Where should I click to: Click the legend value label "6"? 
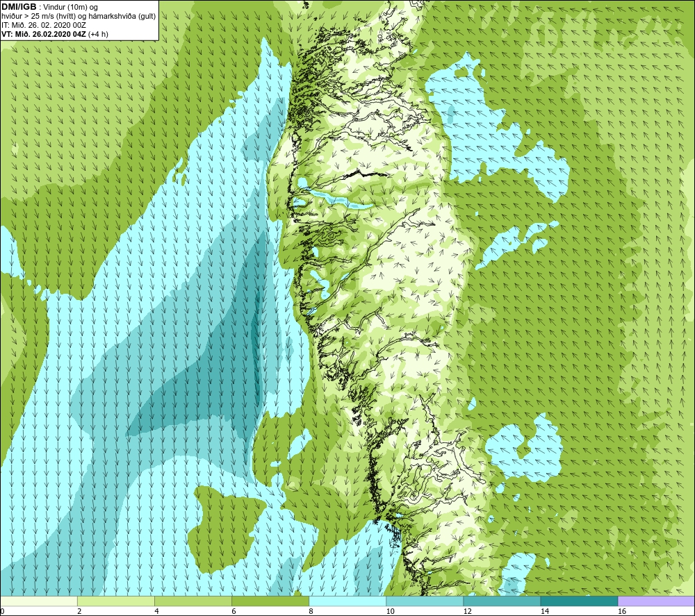click(x=234, y=611)
